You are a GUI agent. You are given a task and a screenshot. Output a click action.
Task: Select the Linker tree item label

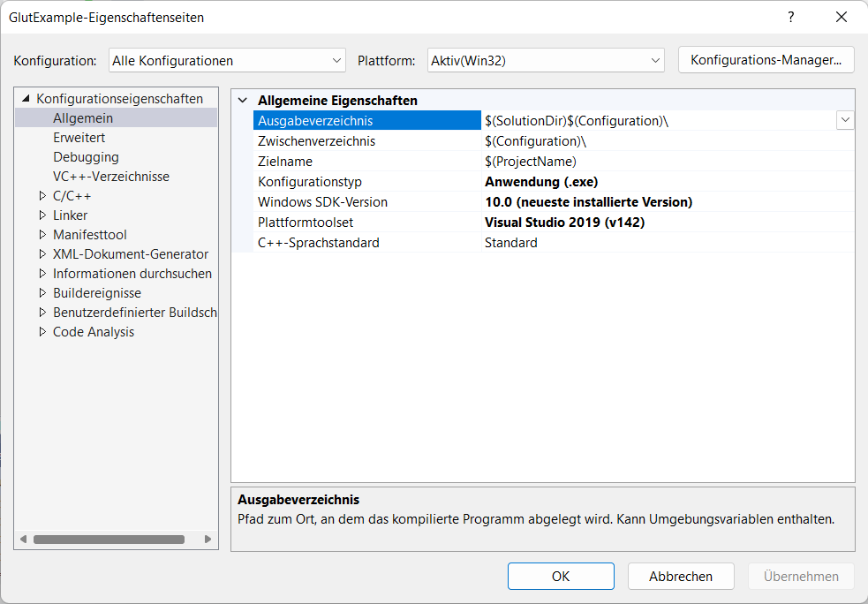click(x=71, y=215)
